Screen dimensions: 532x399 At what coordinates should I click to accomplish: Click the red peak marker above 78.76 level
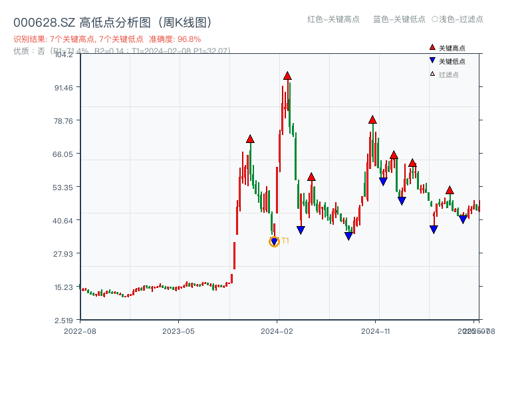(x=372, y=120)
